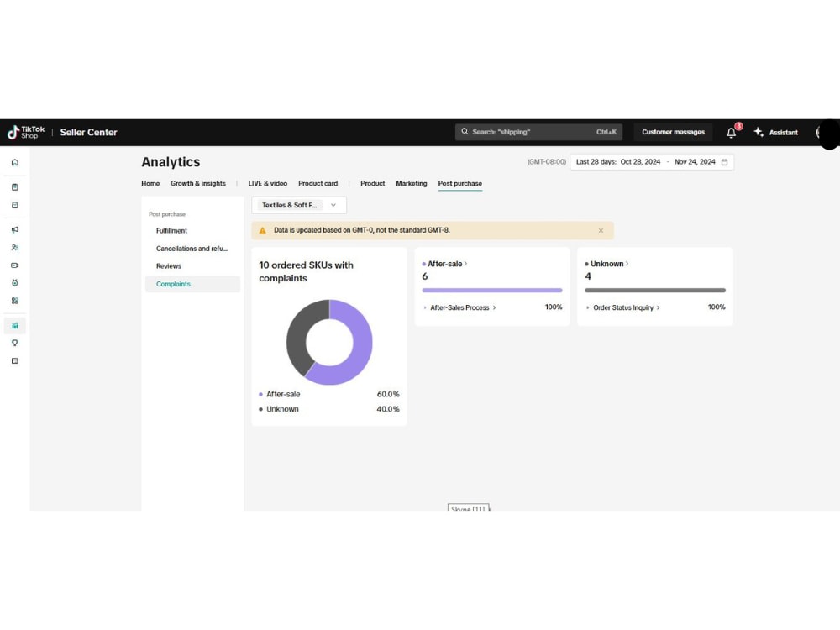Switch to the Product card tab

pos(318,183)
